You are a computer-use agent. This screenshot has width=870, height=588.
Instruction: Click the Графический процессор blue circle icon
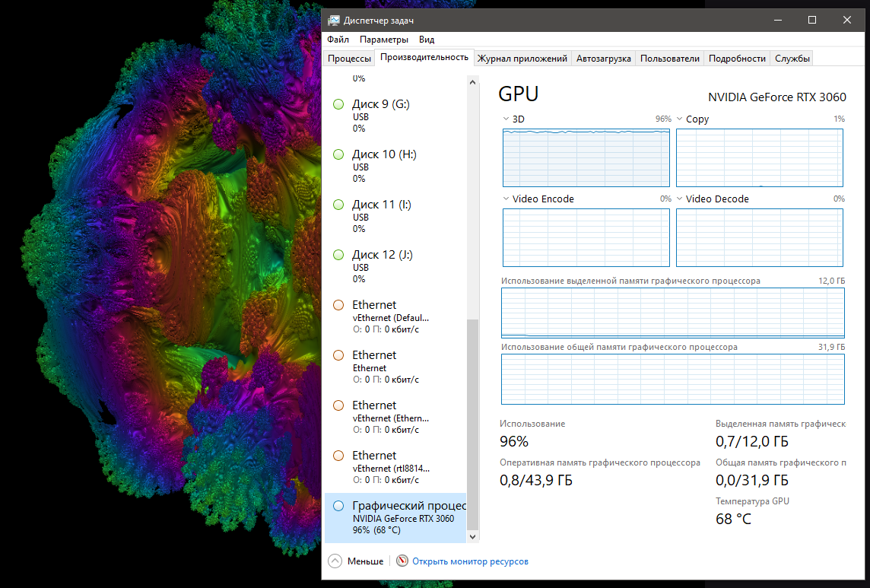pos(338,506)
